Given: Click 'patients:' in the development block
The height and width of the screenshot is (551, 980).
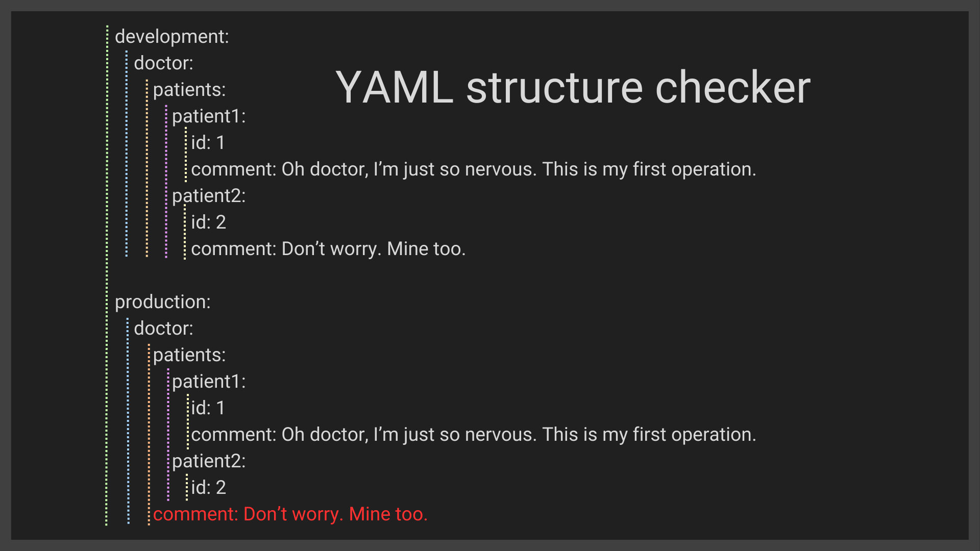Looking at the screenshot, I should coord(189,90).
